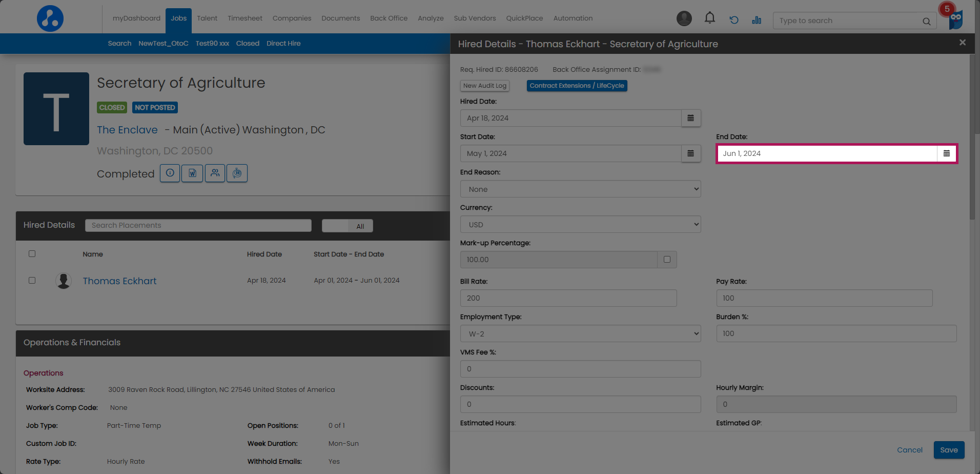This screenshot has width=980, height=474.
Task: Open the Back Office menu
Action: click(389, 18)
